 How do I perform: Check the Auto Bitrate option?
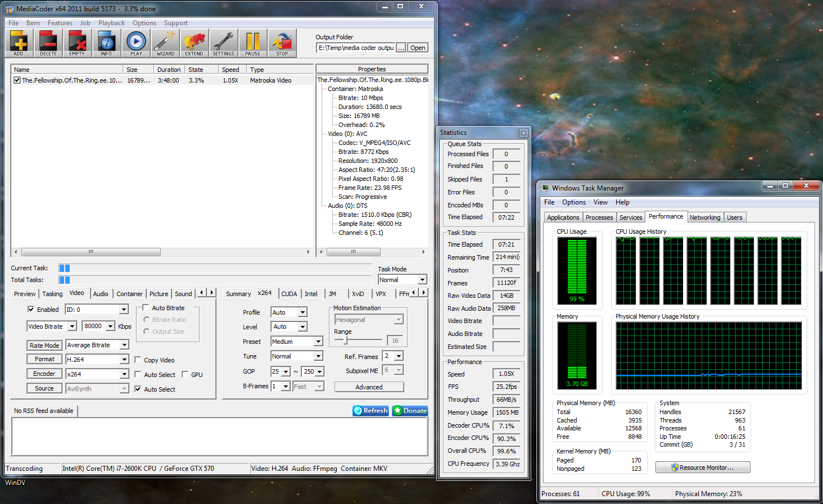pyautogui.click(x=146, y=308)
